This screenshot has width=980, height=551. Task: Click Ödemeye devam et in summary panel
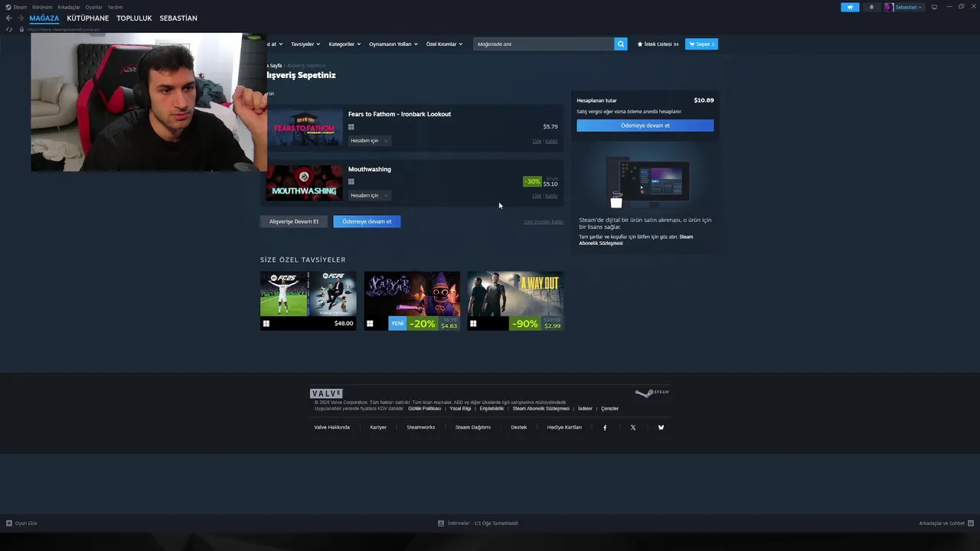point(645,126)
